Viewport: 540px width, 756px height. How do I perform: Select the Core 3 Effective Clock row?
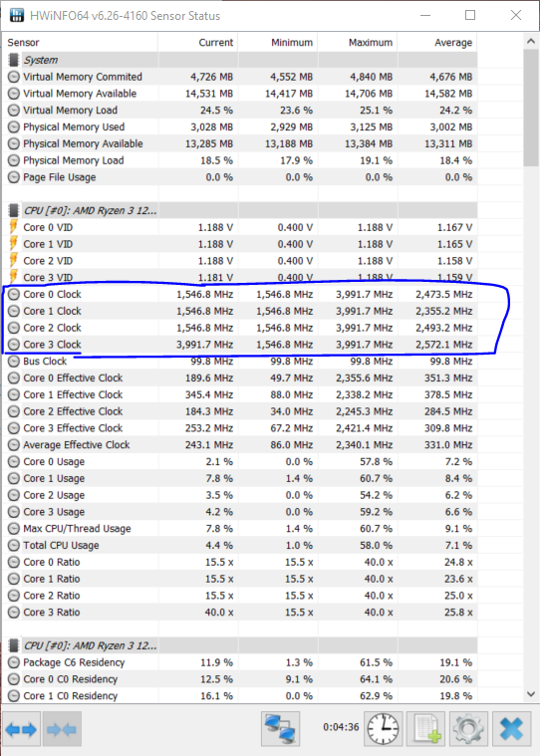click(x=240, y=428)
